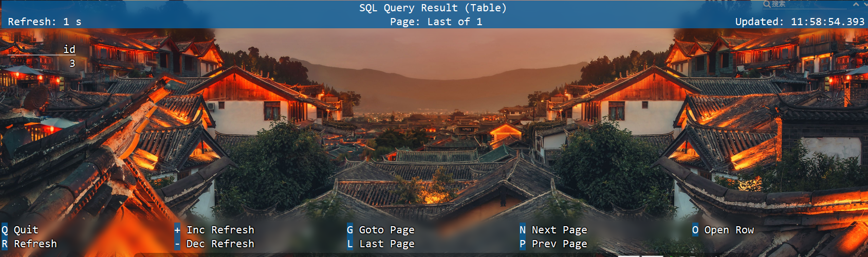The width and height of the screenshot is (868, 257).
Task: Click the 'id' column header
Action: coord(69,49)
